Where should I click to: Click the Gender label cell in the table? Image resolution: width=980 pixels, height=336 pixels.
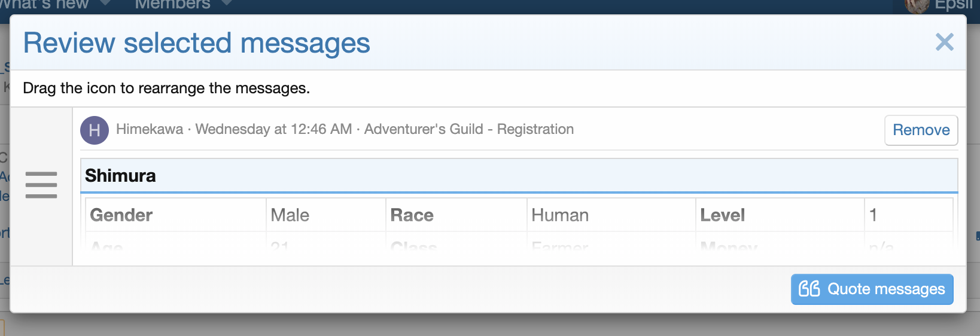tap(121, 215)
